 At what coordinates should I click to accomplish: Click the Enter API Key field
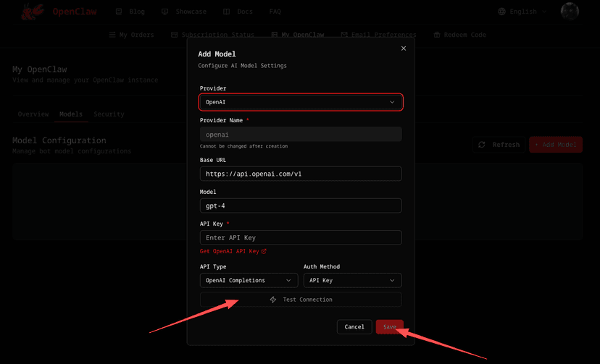click(x=301, y=237)
